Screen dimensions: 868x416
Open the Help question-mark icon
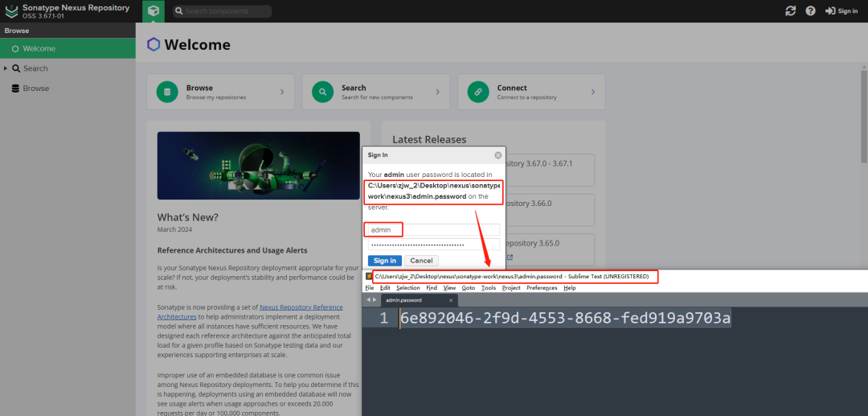click(x=810, y=11)
